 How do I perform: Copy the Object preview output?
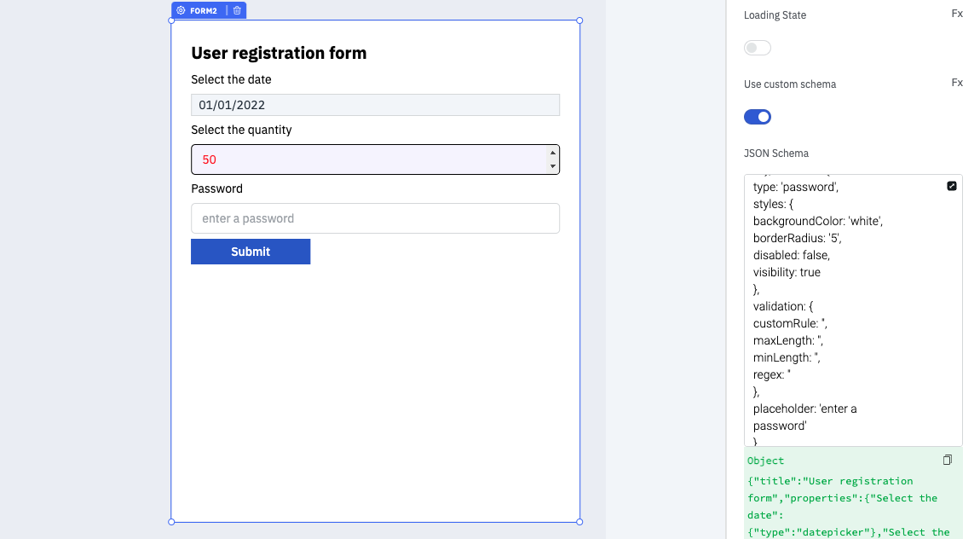coord(947,461)
